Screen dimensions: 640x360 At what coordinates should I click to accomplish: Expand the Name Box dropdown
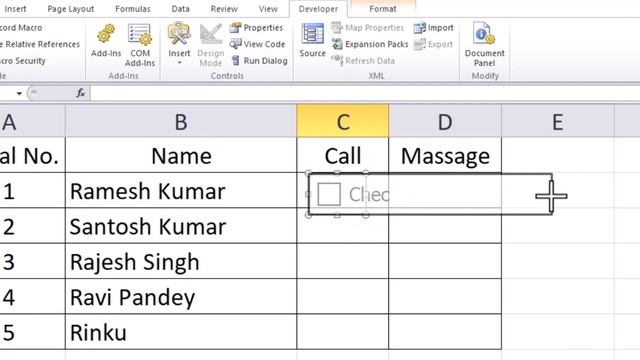(19, 93)
